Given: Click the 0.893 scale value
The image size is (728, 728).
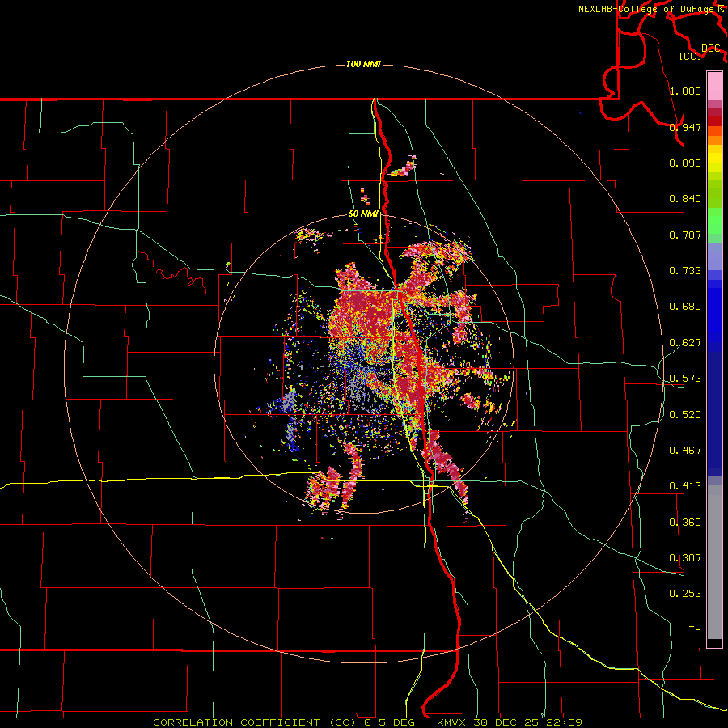Looking at the screenshot, I should pos(685,163).
